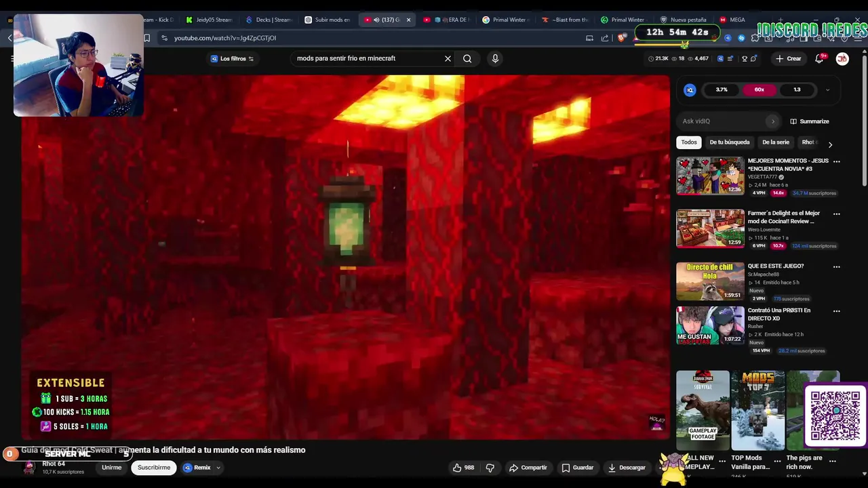Open options for TOP Mods Vanilla short

[x=777, y=461]
